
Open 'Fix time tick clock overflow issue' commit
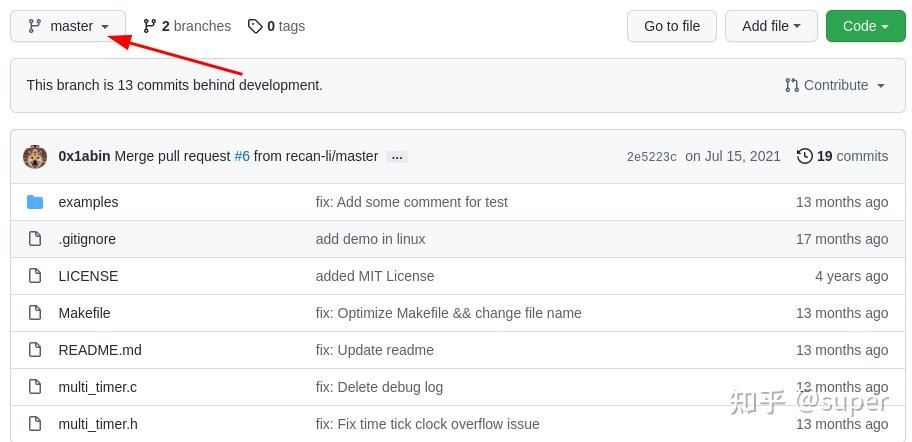tap(427, 424)
